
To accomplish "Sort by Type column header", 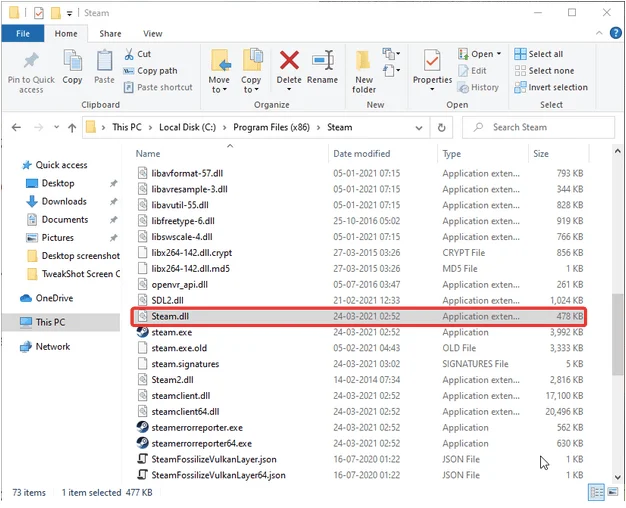I will tap(452, 154).
